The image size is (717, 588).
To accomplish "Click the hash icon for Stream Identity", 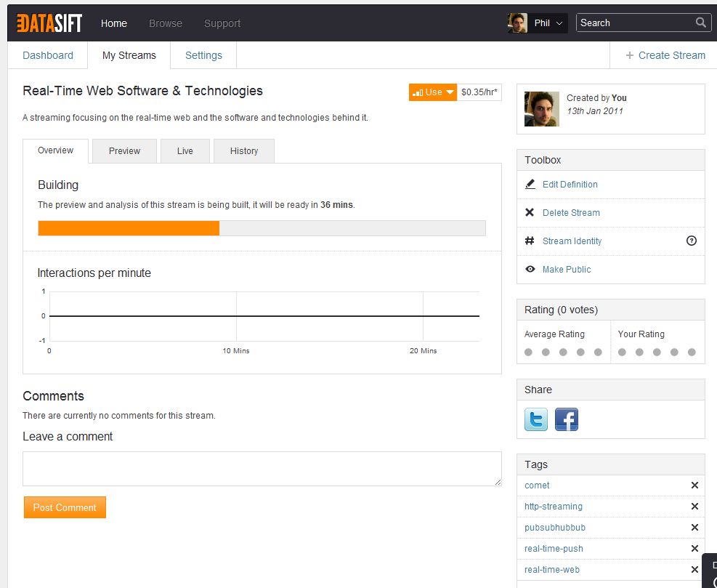I will pos(530,241).
